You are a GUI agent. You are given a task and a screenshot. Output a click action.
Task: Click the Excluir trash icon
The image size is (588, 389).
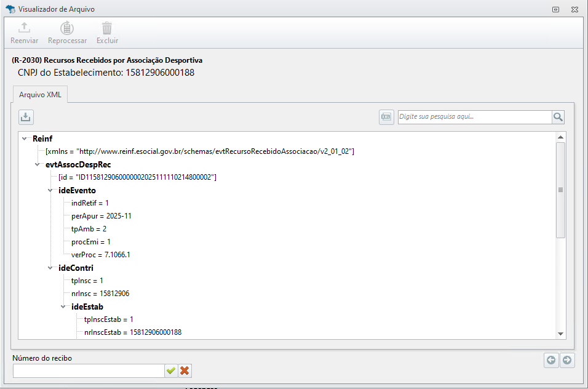[107, 28]
